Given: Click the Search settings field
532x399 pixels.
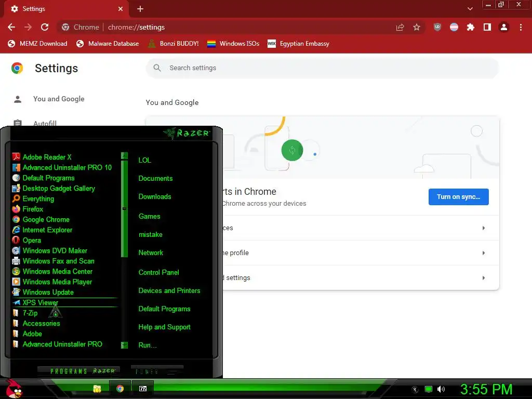Looking at the screenshot, I should click(x=322, y=68).
